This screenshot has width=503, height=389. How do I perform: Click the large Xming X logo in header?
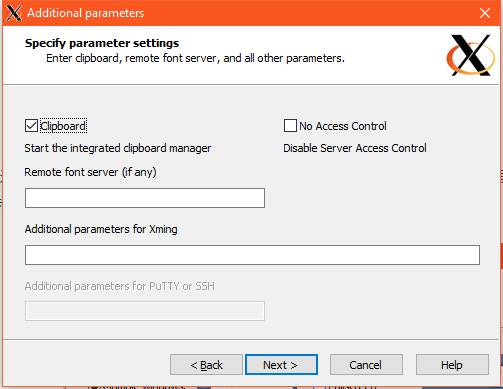(470, 55)
